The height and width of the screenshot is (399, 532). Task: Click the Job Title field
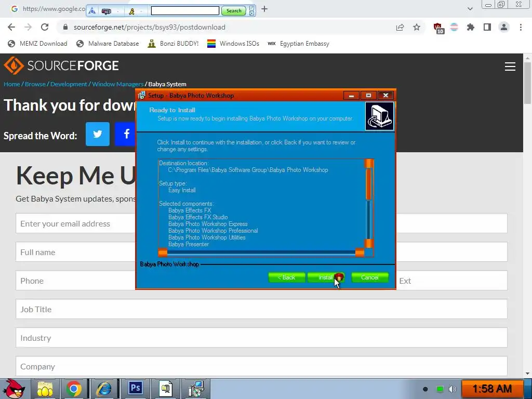click(x=261, y=309)
